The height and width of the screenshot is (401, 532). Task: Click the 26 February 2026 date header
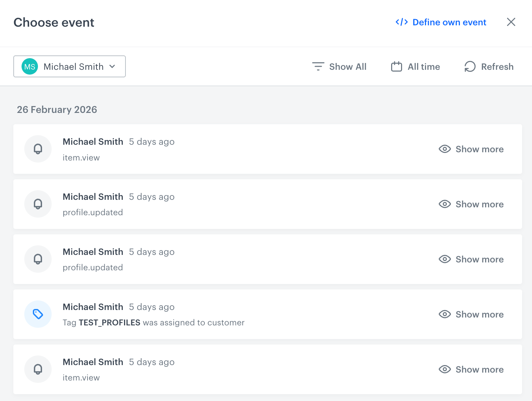click(57, 109)
